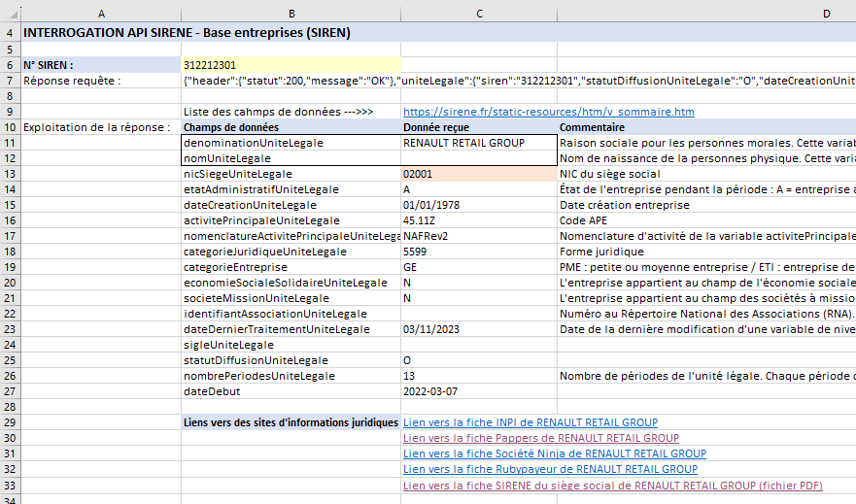
Task: Select the nomUniteLegale cell
Action: [x=291, y=158]
